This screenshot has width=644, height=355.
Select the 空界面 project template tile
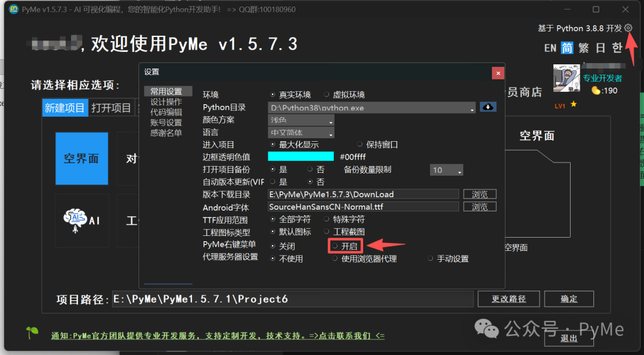tap(82, 158)
